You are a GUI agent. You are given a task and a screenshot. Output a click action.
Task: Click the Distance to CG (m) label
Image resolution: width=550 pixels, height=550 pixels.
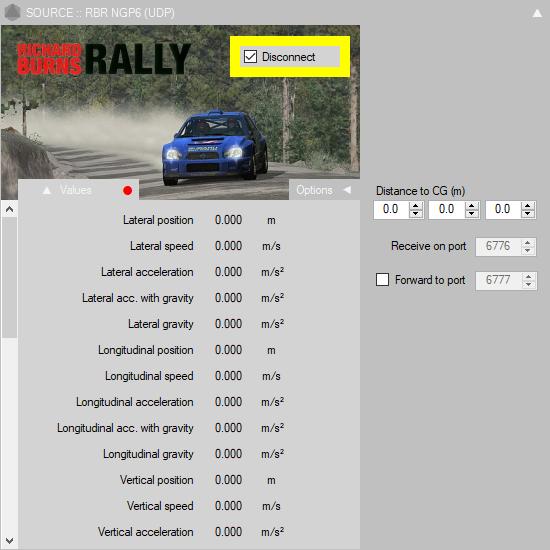421,191
